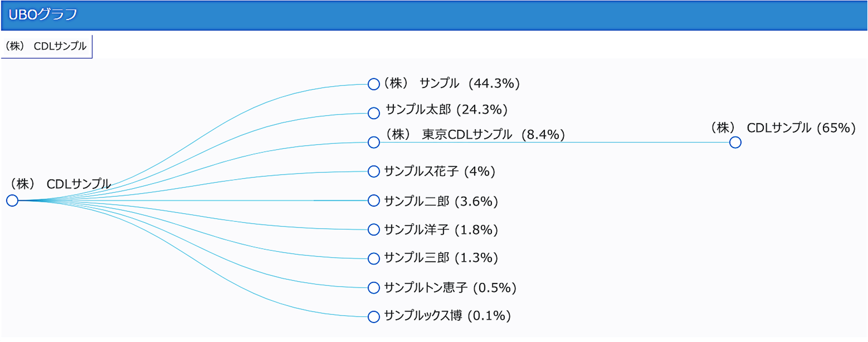Click the サンプルックス博 (0.1%) node circle

pos(374,317)
